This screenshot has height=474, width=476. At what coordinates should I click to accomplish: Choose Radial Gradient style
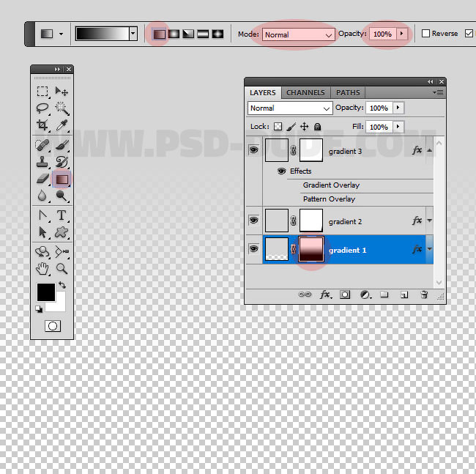point(174,34)
